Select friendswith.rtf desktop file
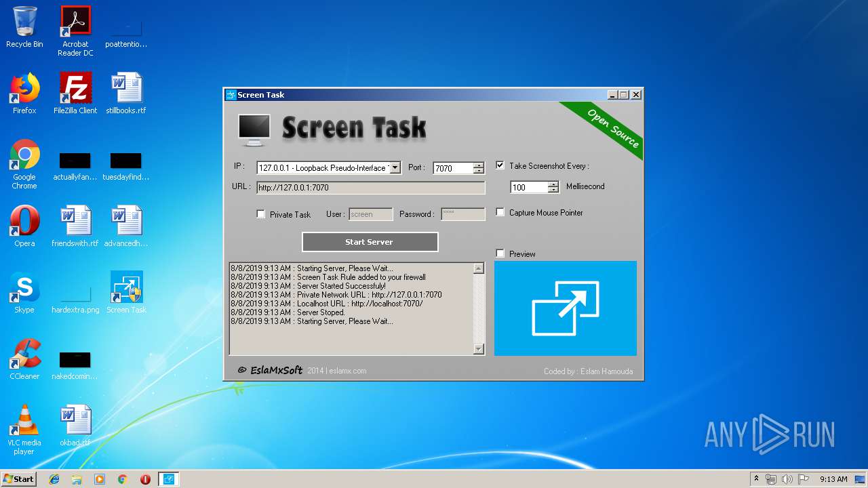Image resolution: width=868 pixels, height=488 pixels. tap(75, 226)
